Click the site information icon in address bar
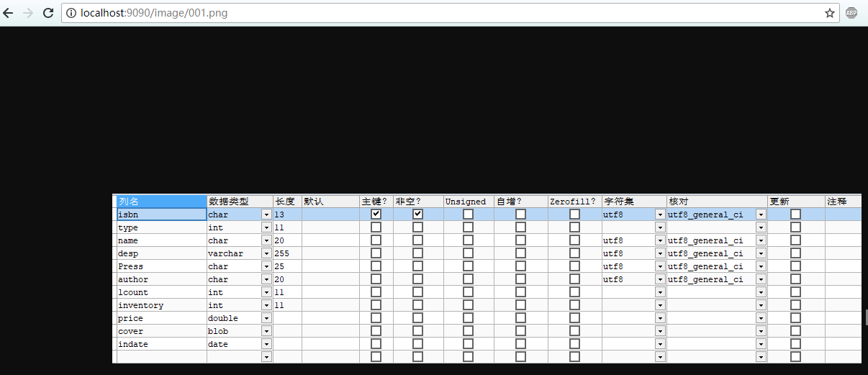The width and height of the screenshot is (868, 375). (x=71, y=13)
